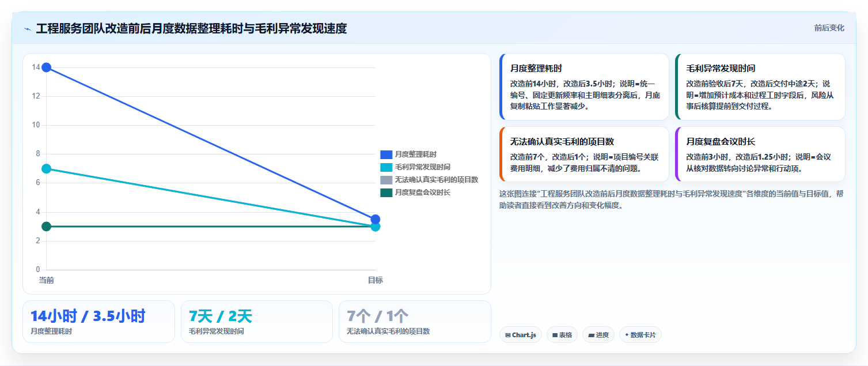Click the chart icon in Chart.js chip
The height and width of the screenshot is (366, 868).
[x=508, y=335]
